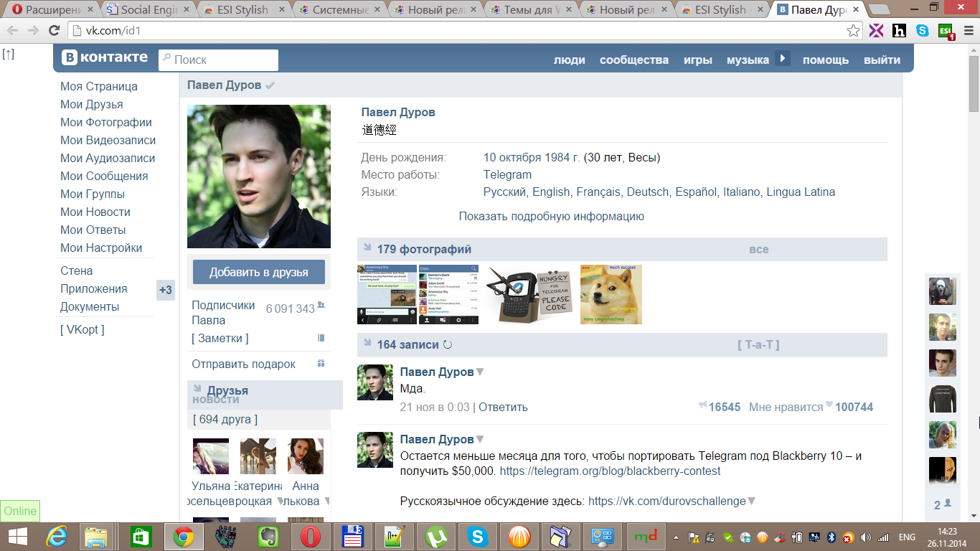Click the ВКонтакте logo
This screenshot has height=551, width=980.
(x=104, y=58)
